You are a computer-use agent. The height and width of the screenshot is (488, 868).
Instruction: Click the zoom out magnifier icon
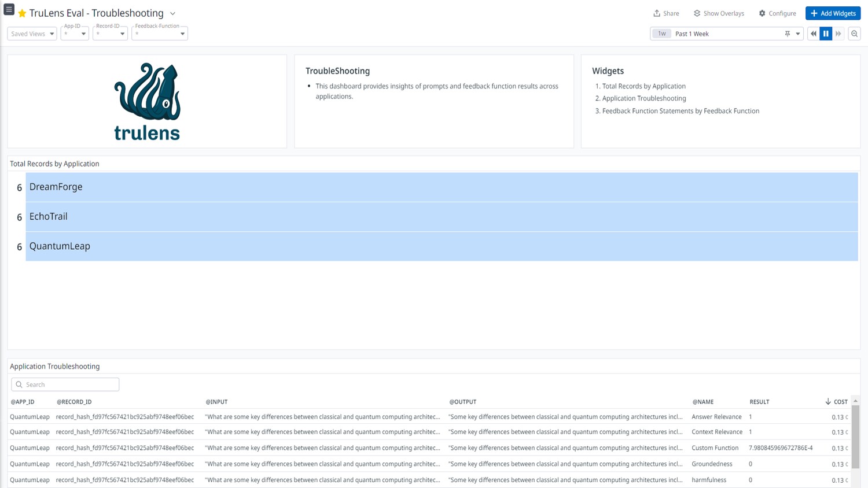(x=854, y=34)
